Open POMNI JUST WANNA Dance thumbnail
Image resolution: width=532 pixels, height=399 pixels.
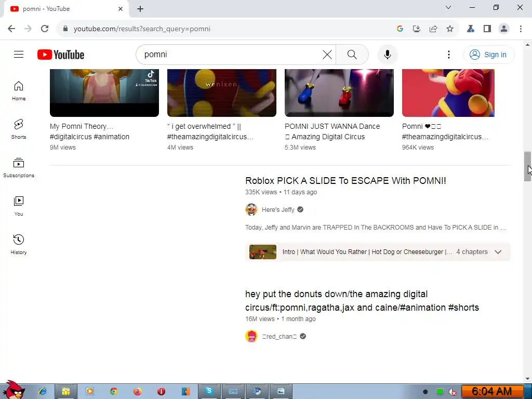click(339, 92)
